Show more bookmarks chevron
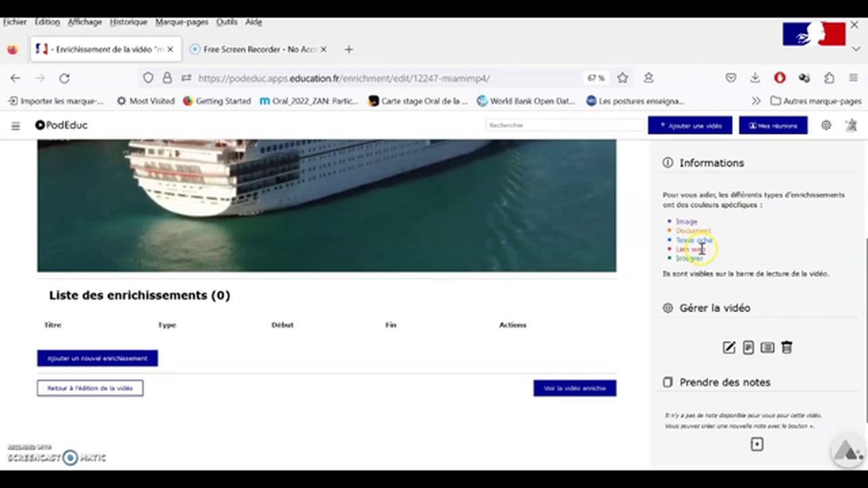Image resolution: width=868 pixels, height=488 pixels. pos(756,101)
